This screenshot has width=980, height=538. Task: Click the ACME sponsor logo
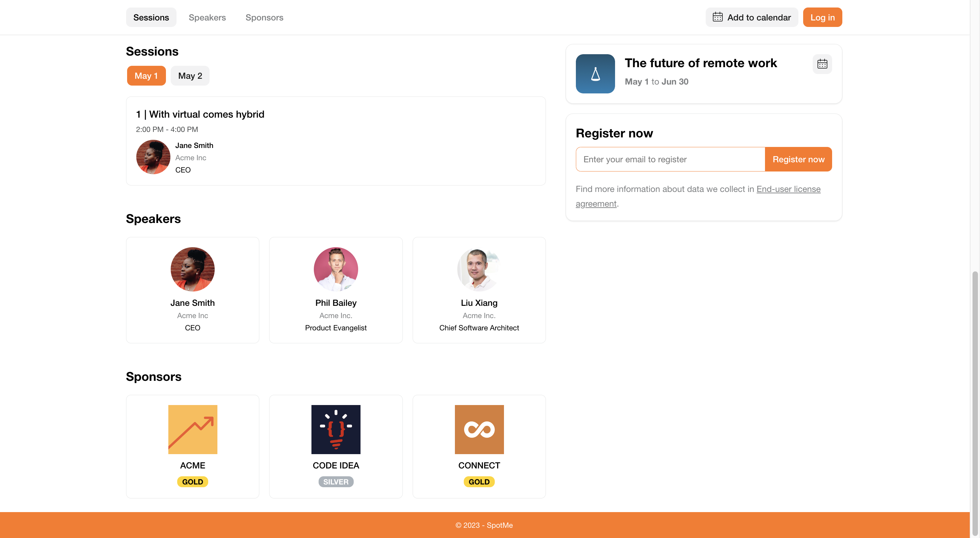pyautogui.click(x=192, y=429)
